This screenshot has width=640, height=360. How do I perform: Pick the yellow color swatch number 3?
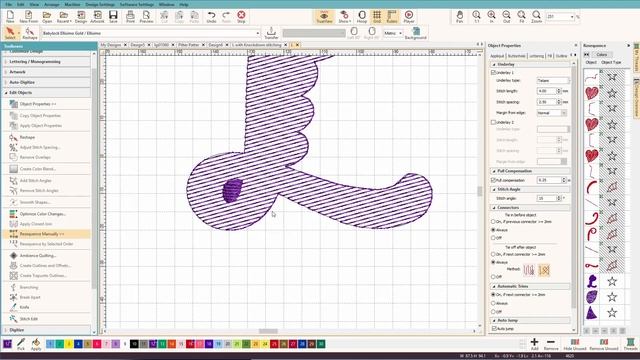[x=69, y=344]
